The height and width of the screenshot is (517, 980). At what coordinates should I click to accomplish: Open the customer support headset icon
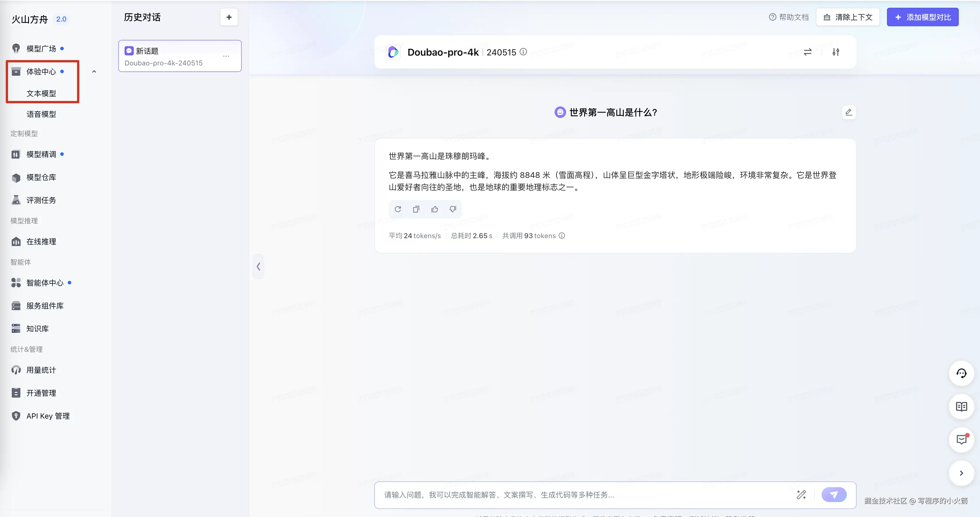[x=961, y=373]
